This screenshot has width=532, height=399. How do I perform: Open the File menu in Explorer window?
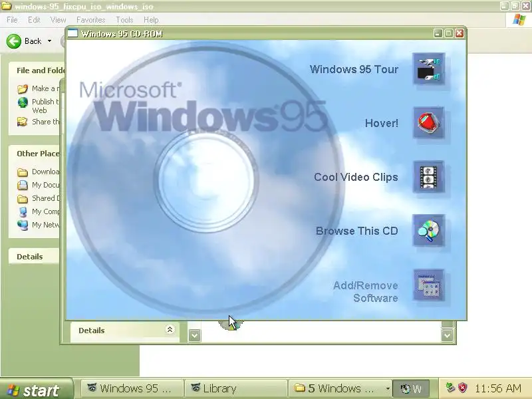tap(12, 20)
